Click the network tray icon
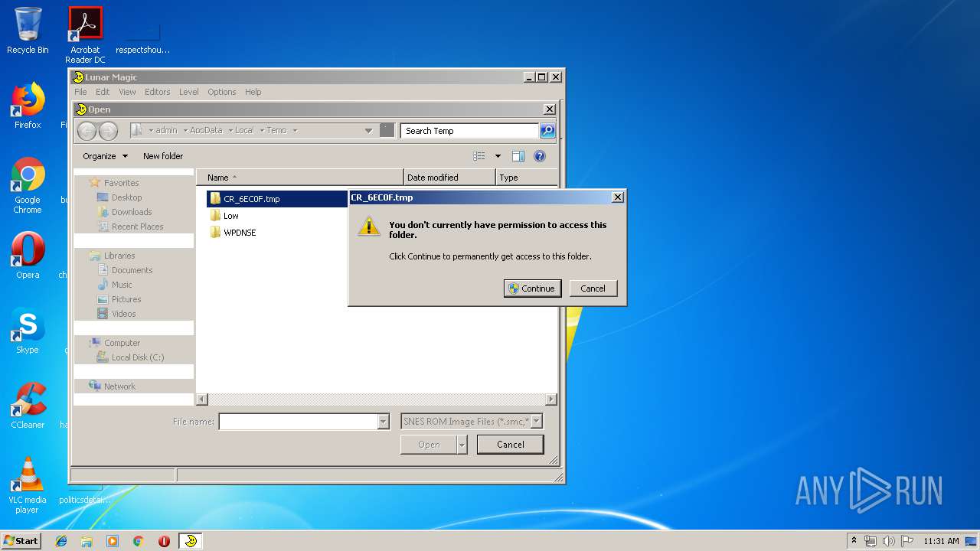 (x=871, y=541)
